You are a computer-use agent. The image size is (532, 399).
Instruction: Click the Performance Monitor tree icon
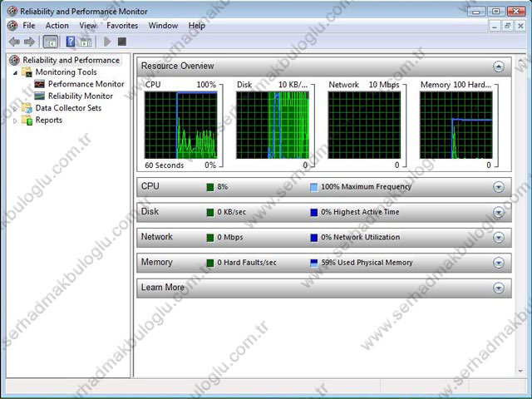pyautogui.click(x=39, y=84)
